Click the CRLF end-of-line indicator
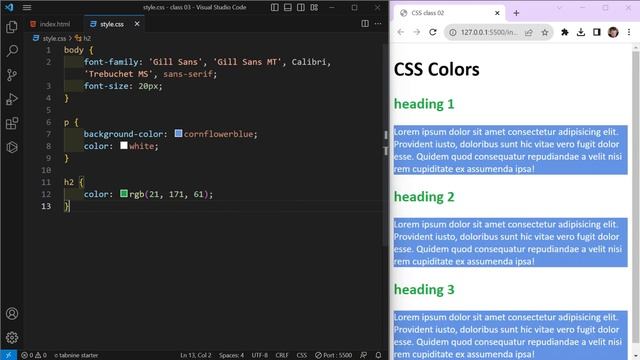 click(x=282, y=355)
